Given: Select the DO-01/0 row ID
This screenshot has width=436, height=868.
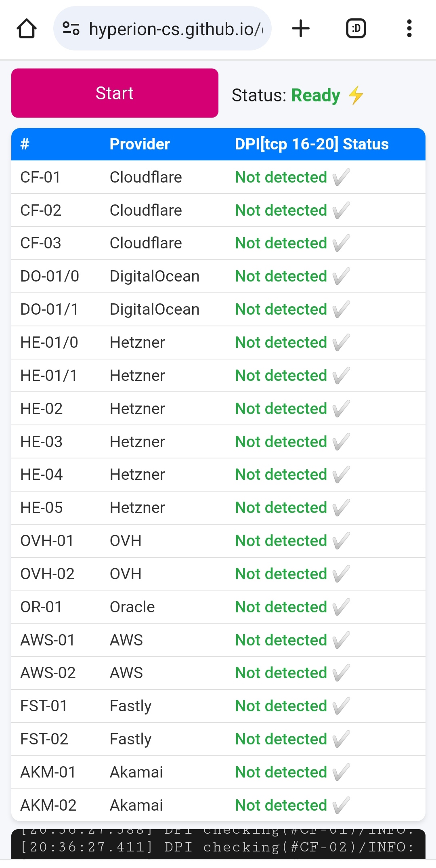Looking at the screenshot, I should [x=50, y=276].
